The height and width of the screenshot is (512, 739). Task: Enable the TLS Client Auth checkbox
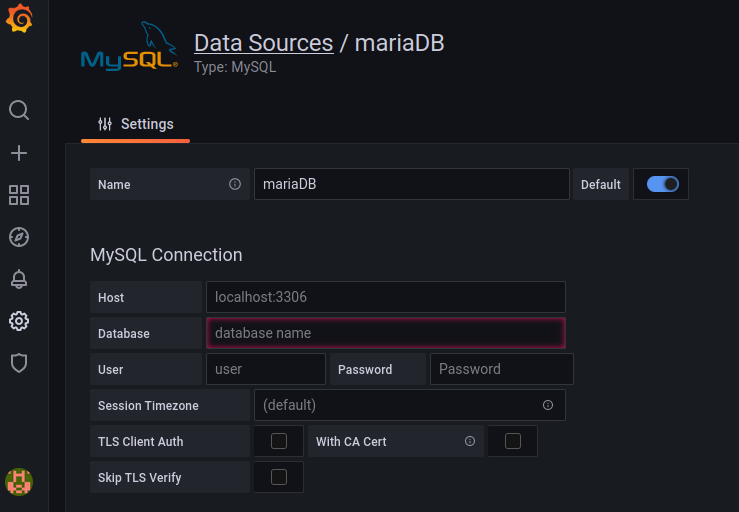click(x=279, y=441)
